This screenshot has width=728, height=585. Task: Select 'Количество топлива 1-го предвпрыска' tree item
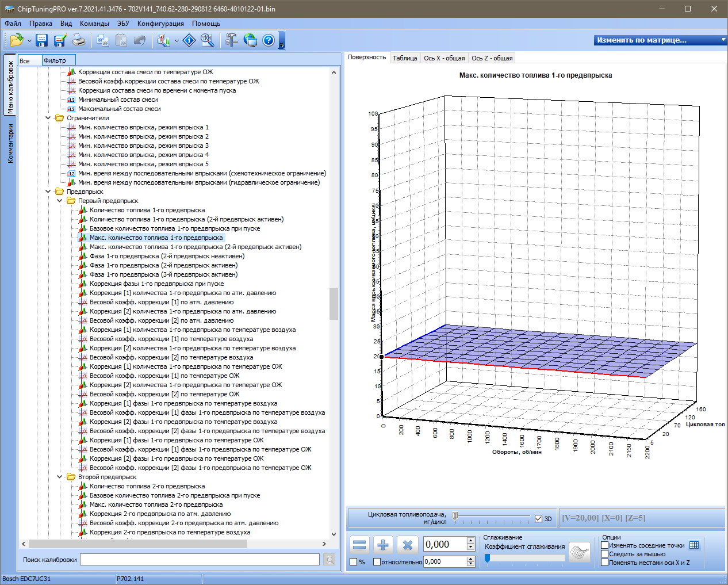click(x=147, y=210)
